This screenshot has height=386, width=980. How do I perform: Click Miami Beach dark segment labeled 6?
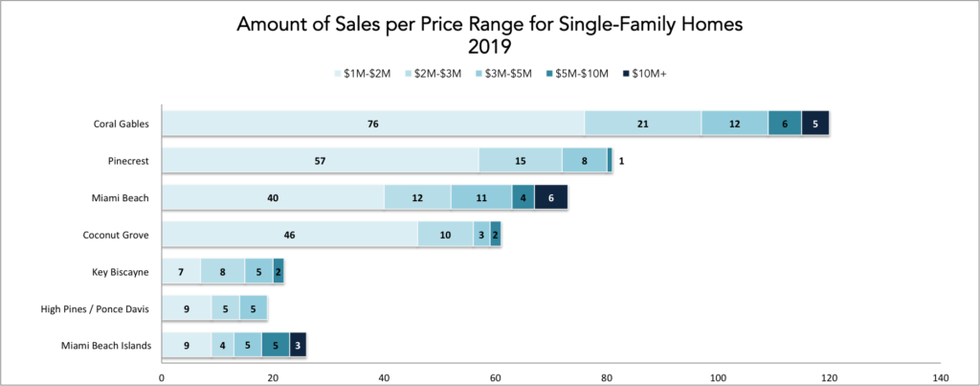550,197
